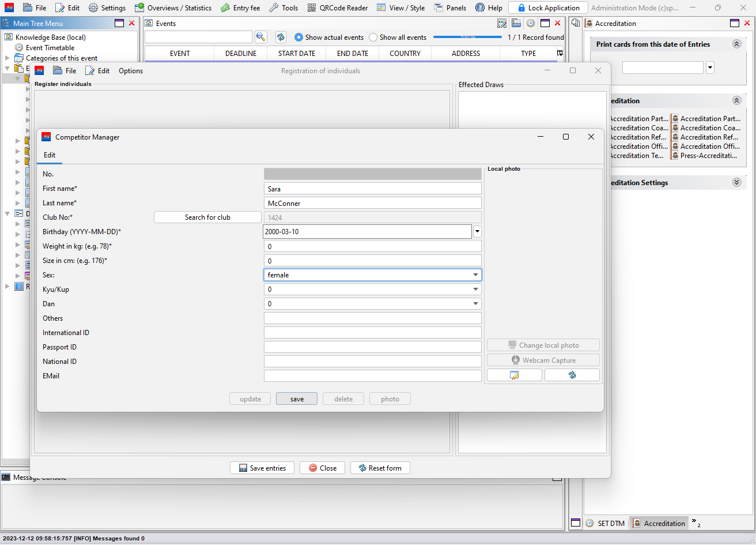
Task: Click the pencil edit button below Webcam Capture
Action: (x=514, y=375)
